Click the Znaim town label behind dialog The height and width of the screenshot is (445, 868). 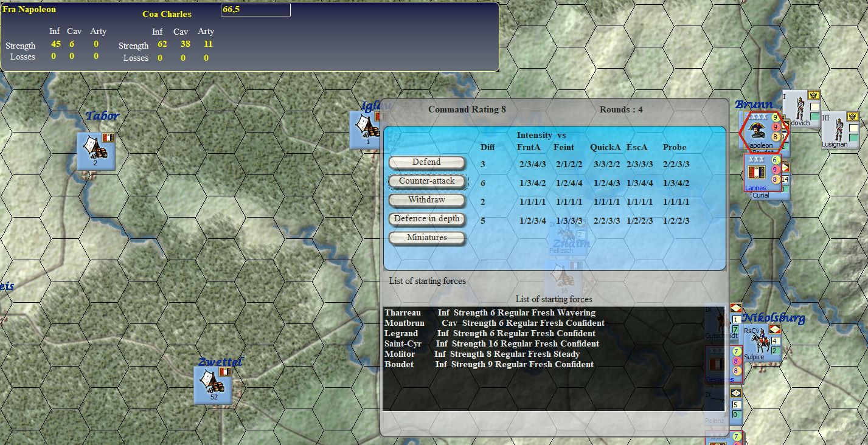571,244
